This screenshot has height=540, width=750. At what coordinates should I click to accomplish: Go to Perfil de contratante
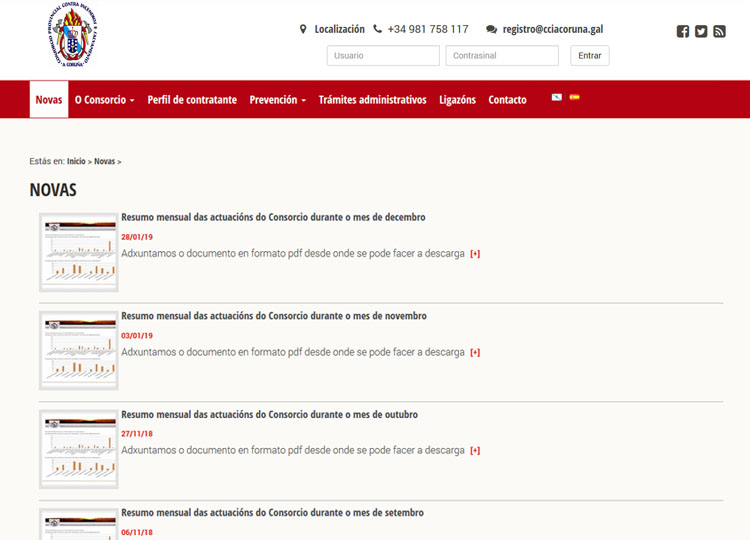click(192, 100)
